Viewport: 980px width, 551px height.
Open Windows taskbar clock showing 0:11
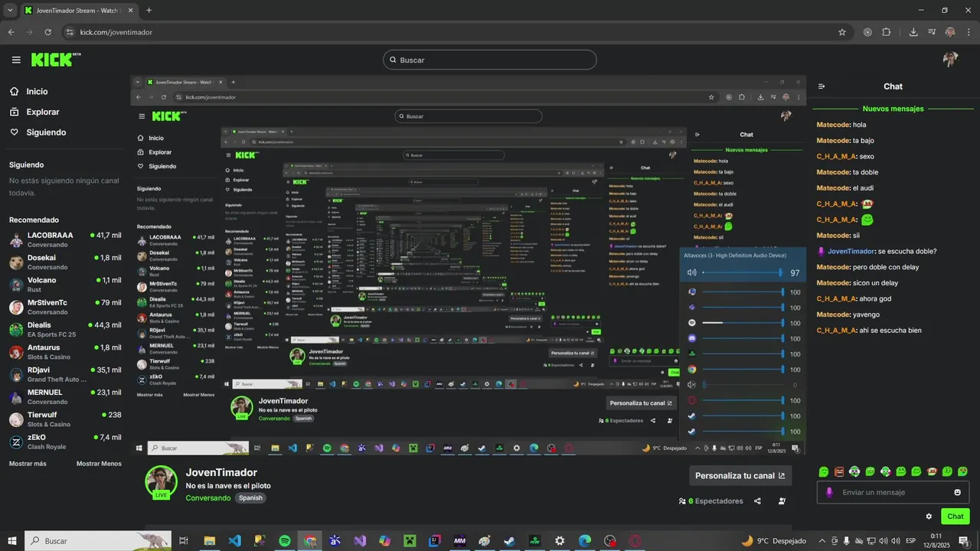[936, 541]
